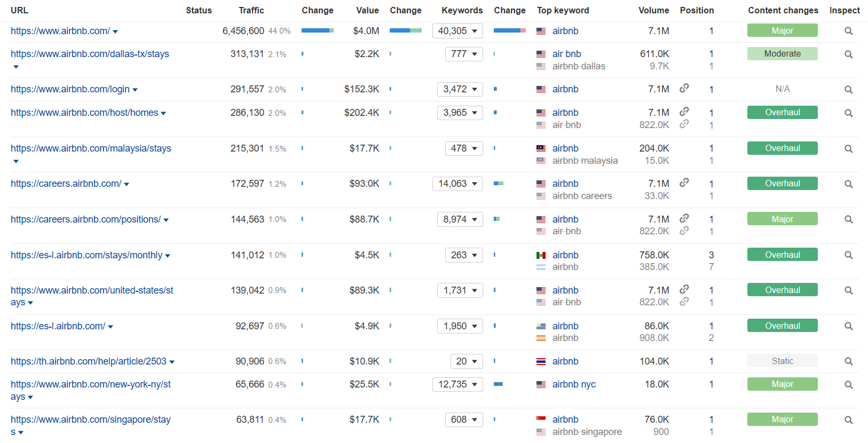This screenshot has width=868, height=443.
Task: Click top sitelink icon in united-states/stays row
Action: tap(684, 289)
